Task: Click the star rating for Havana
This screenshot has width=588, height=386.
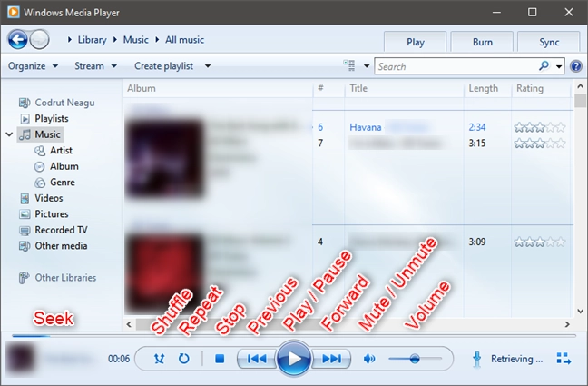Action: click(540, 127)
